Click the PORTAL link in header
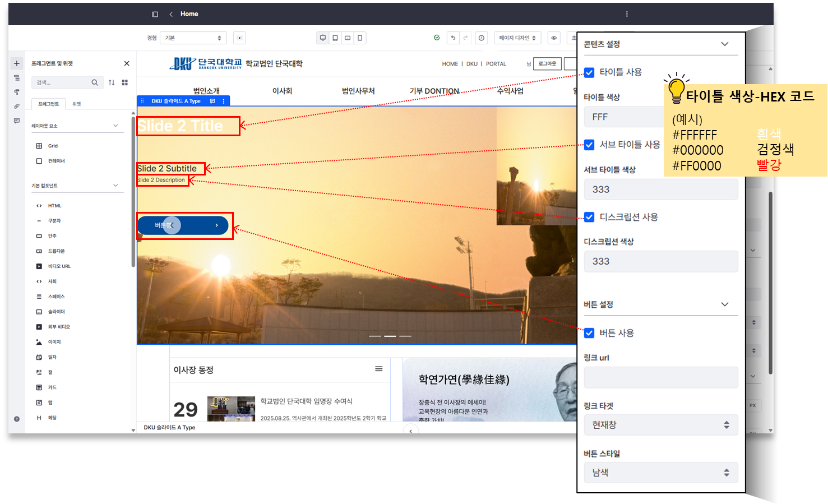 (496, 64)
